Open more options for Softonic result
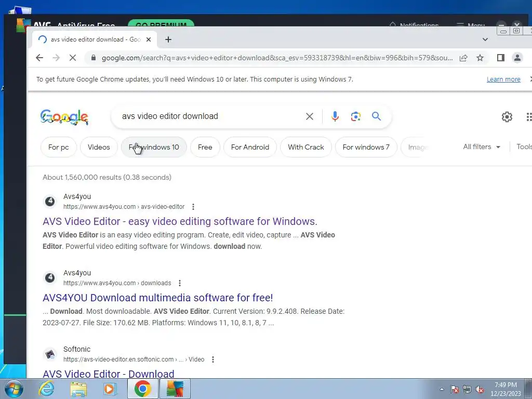Viewport: 532px width, 399px height. 212,360
